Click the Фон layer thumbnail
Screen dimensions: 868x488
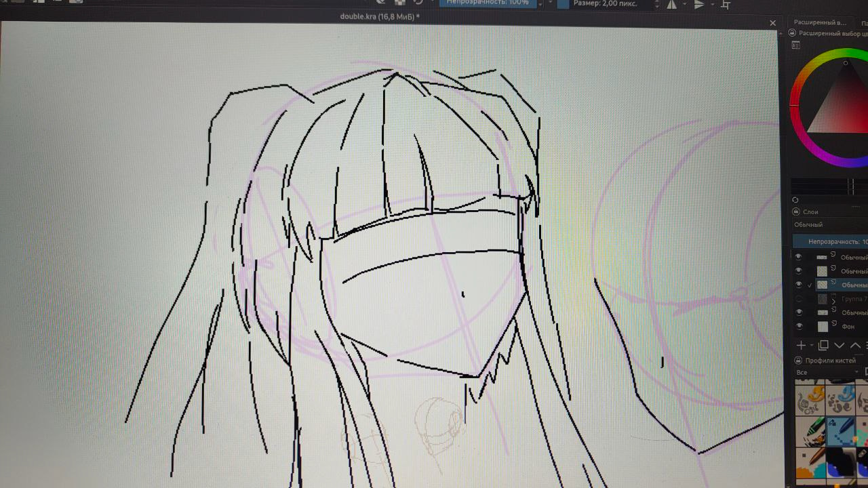[823, 326]
